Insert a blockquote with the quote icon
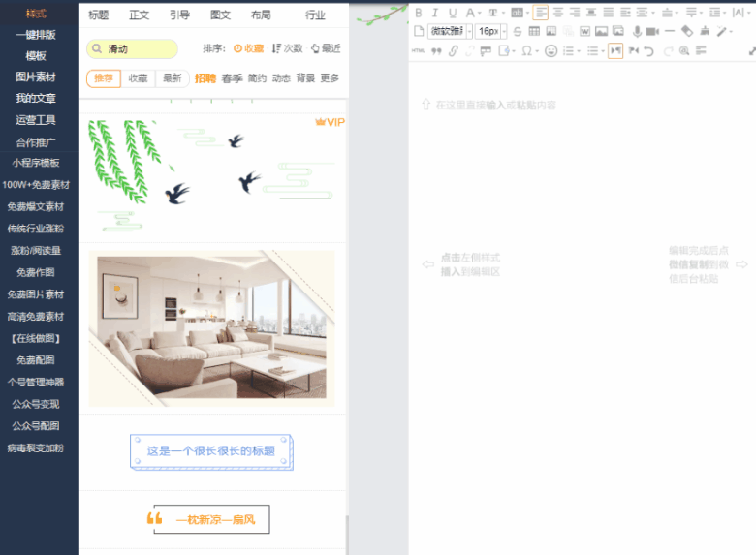Image resolution: width=756 pixels, height=555 pixels. 436,51
